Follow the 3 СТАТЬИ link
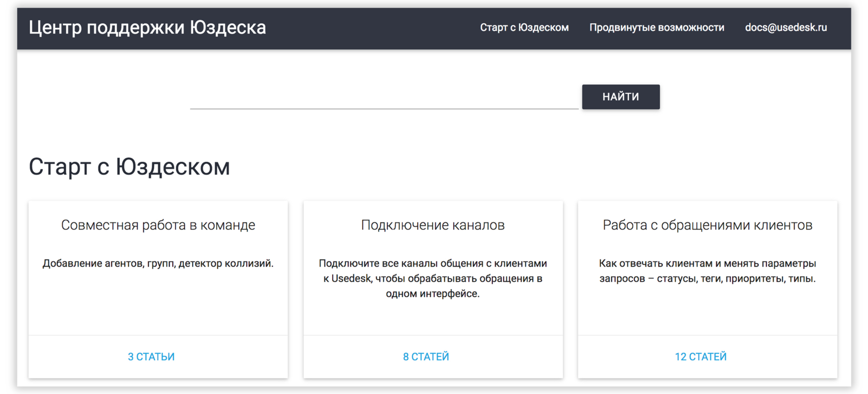 [x=151, y=357]
